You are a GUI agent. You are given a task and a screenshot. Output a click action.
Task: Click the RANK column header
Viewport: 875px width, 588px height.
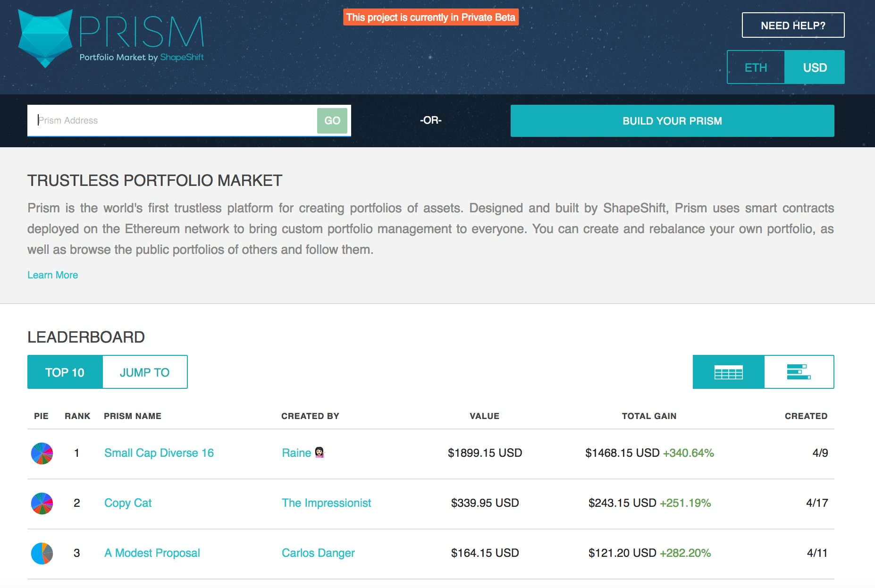77,416
